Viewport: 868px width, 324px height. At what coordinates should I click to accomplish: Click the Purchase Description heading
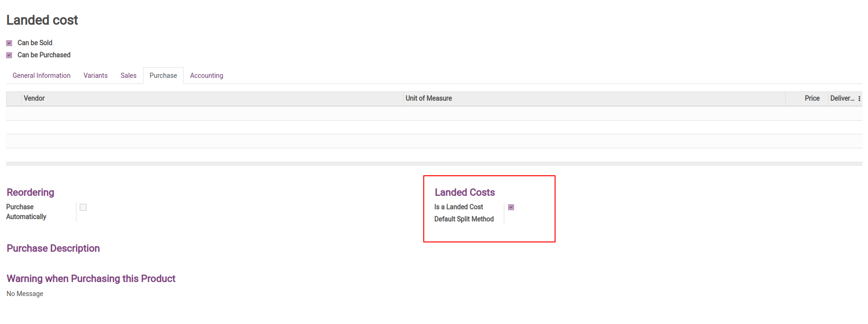(x=53, y=248)
